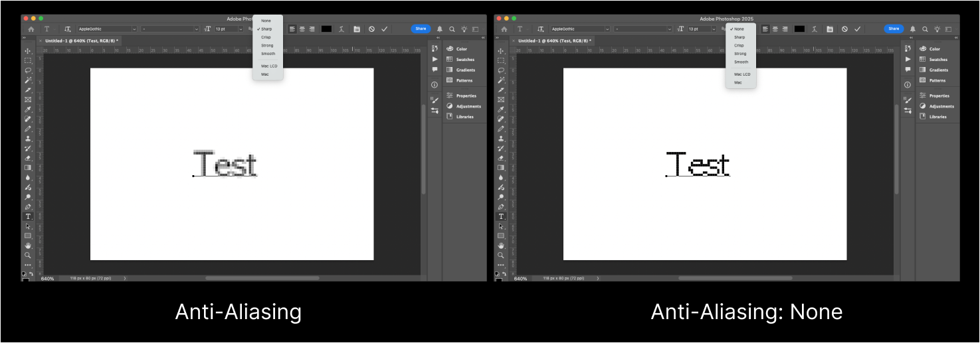This screenshot has height=343, width=980.
Task: Select Mac LCD option in right window menu
Action: pos(742,74)
